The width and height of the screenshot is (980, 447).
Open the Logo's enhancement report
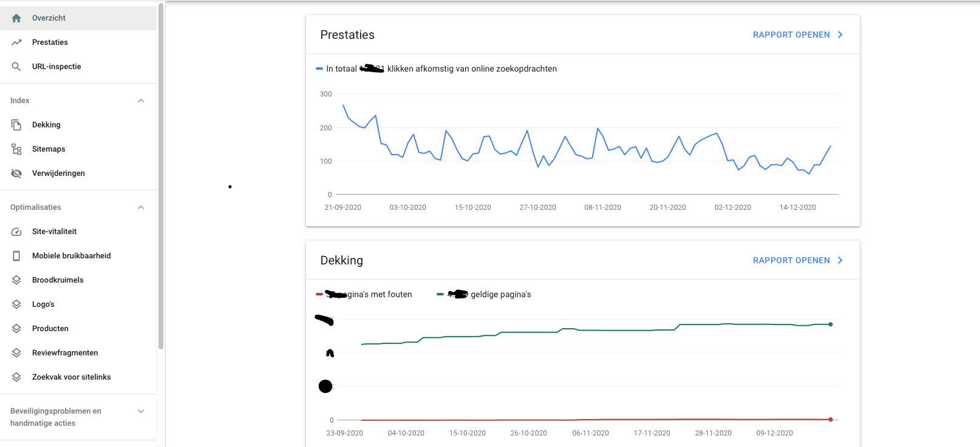click(x=78, y=304)
